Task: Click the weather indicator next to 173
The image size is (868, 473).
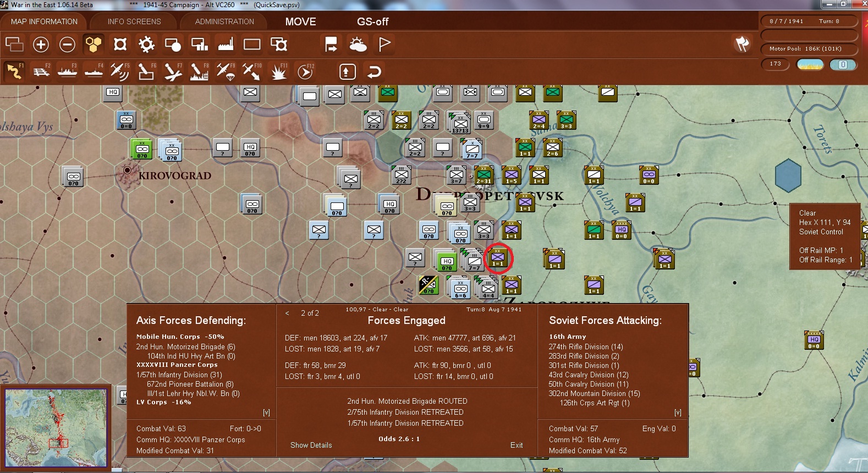Action: coord(810,64)
